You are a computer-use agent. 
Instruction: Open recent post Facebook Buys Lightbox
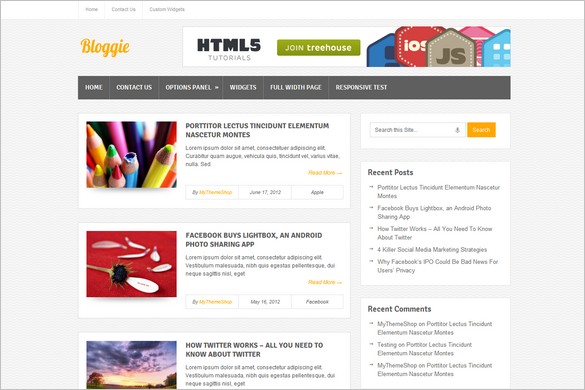click(x=434, y=212)
